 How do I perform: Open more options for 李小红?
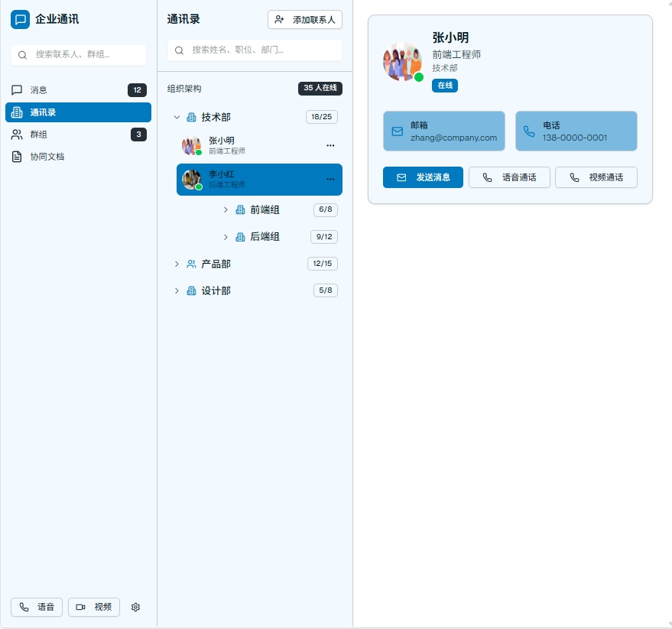[x=330, y=179]
